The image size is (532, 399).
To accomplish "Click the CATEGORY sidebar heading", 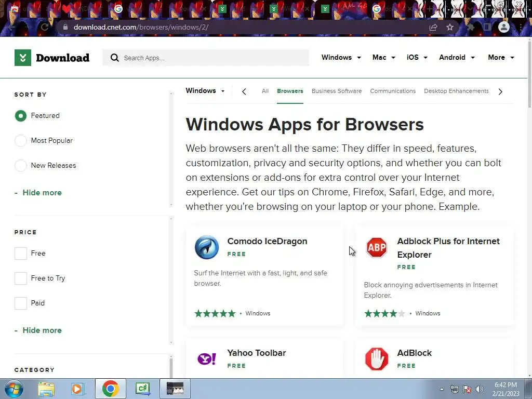I will 34,370.
